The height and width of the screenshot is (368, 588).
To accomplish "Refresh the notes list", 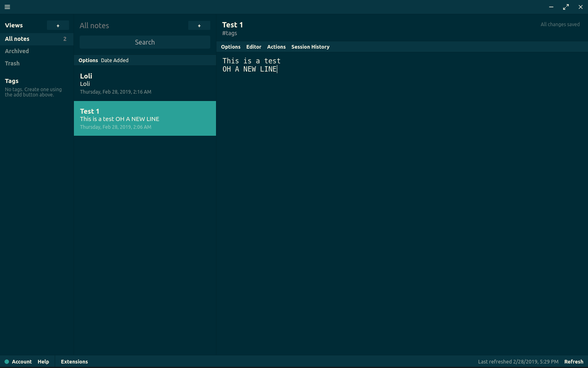I will (574, 361).
